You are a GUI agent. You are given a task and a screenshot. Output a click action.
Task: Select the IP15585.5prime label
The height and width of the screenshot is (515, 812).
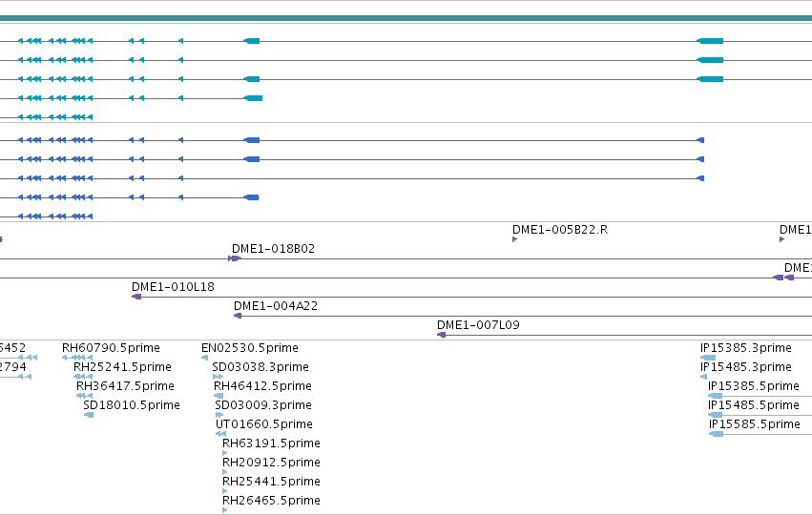tap(755, 424)
